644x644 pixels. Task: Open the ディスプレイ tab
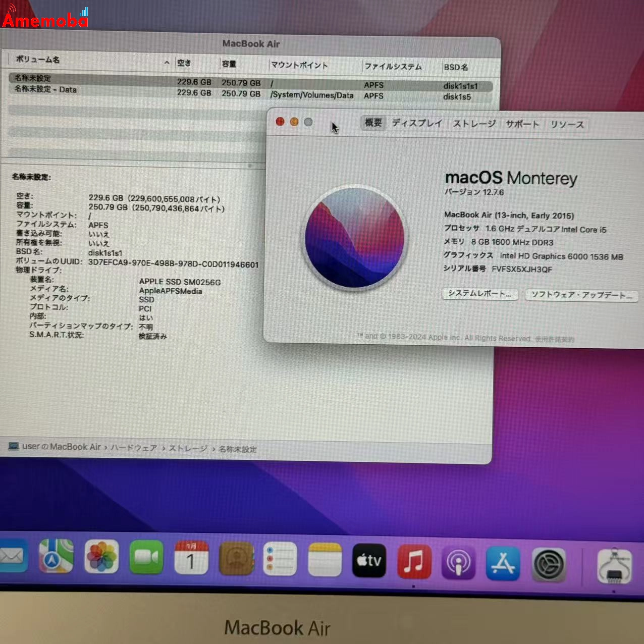(x=417, y=123)
